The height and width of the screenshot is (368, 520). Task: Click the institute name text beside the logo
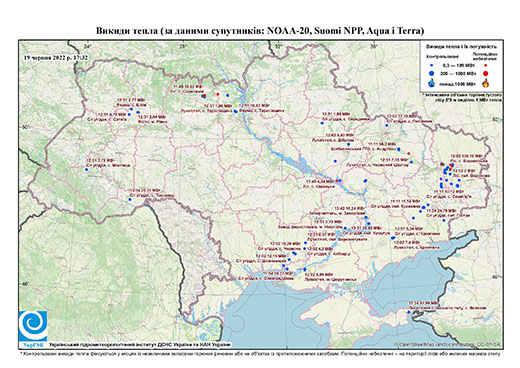(140, 344)
